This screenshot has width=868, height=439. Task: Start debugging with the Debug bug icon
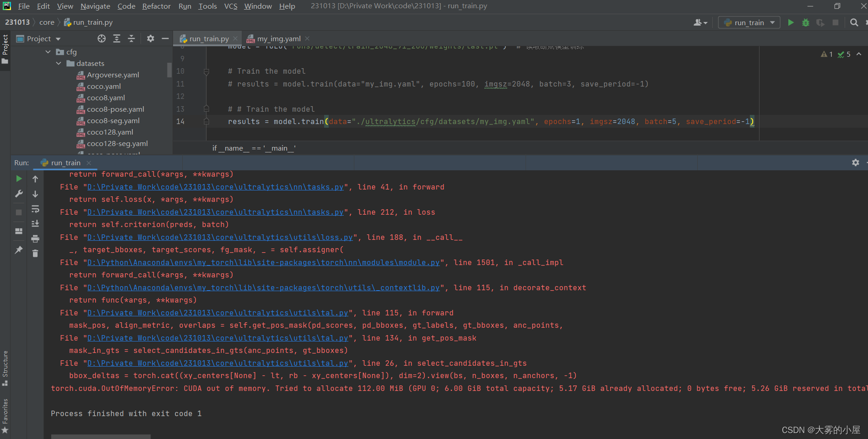click(806, 22)
